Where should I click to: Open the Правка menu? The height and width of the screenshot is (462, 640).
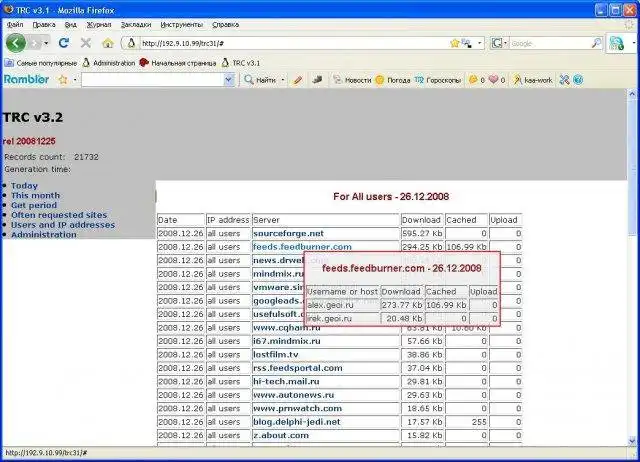coord(44,24)
